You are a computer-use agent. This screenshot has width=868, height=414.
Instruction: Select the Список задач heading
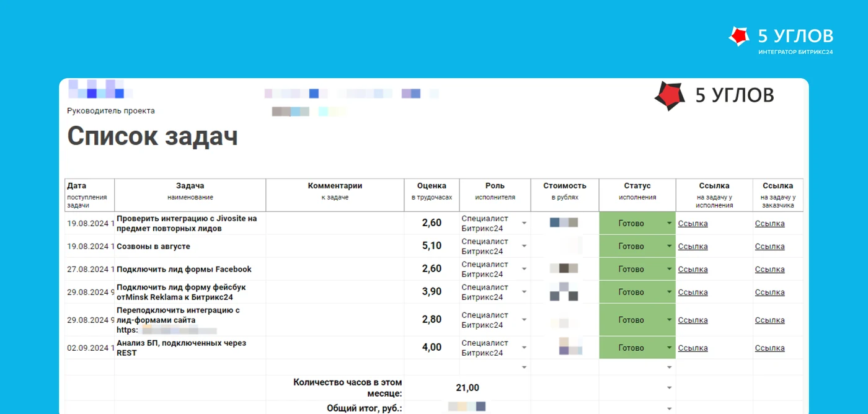coord(153,136)
